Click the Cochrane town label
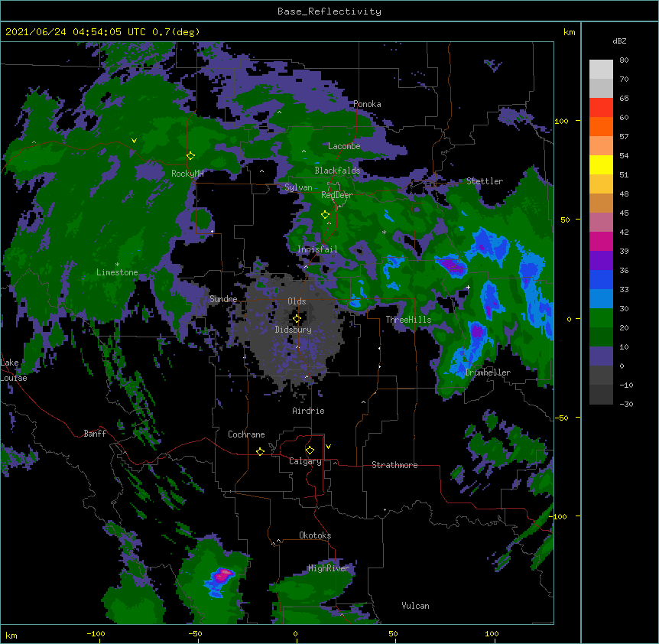Viewport: 659px width, 644px height. click(x=246, y=434)
